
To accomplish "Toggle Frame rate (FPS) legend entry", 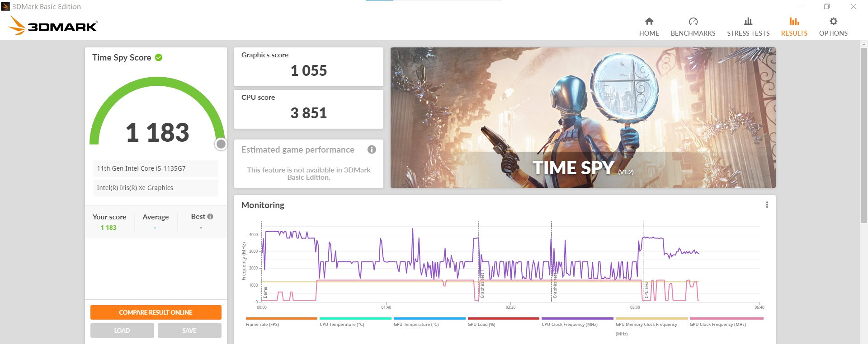I will coord(281,321).
